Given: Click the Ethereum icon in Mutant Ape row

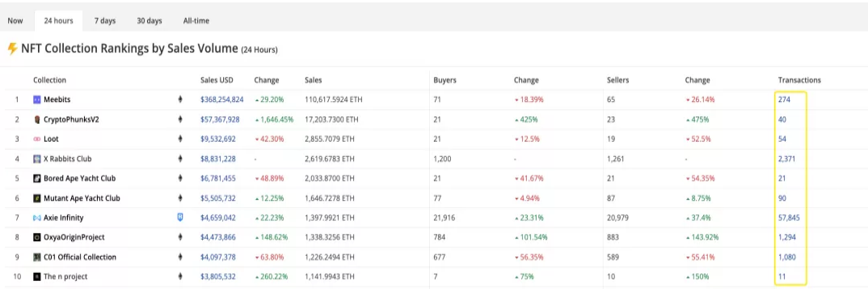Looking at the screenshot, I should [x=179, y=197].
